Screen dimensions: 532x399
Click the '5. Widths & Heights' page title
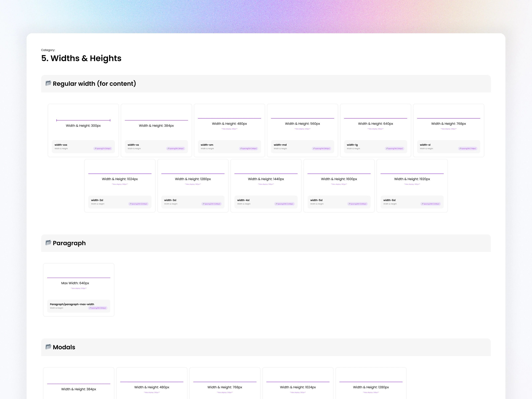click(x=81, y=58)
